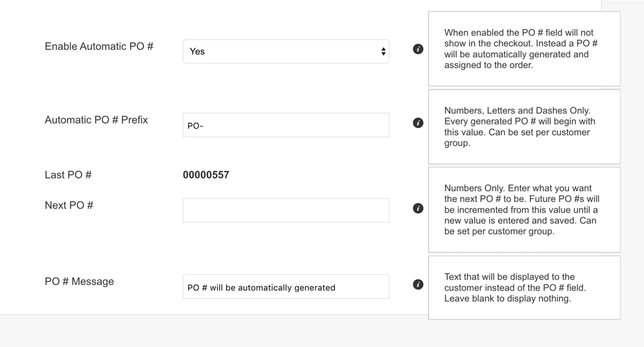This screenshot has height=347, width=644.
Task: Click the word Yes in the dropdown
Action: (197, 51)
